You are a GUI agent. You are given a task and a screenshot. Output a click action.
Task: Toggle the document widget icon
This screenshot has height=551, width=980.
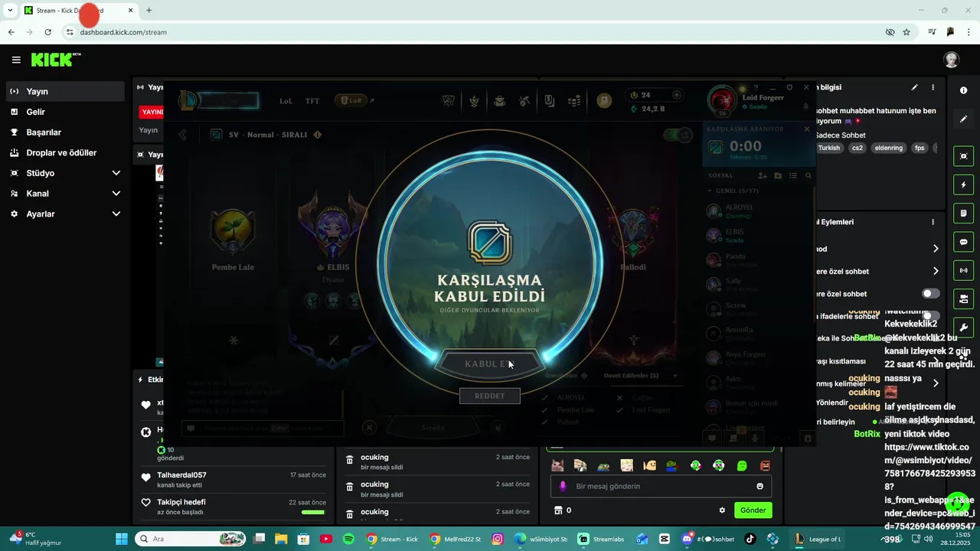pyautogui.click(x=963, y=214)
